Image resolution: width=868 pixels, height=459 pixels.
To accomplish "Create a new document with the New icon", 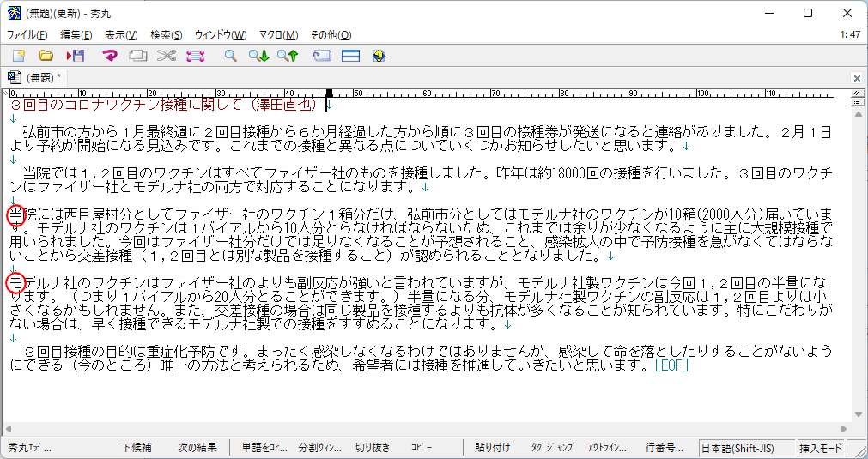I will click(20, 56).
